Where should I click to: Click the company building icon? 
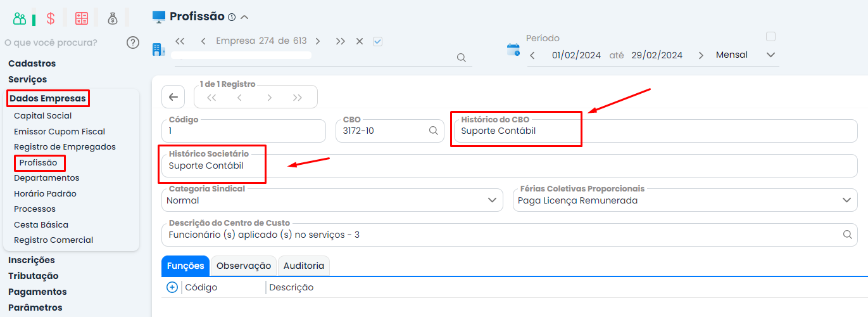coord(159,49)
